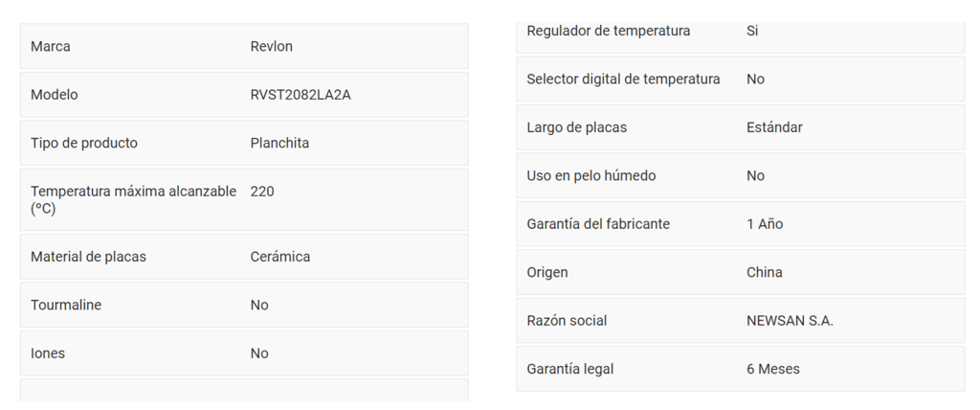Click the Uso en pelo húmedo row
The image size is (980, 410).
click(x=740, y=175)
